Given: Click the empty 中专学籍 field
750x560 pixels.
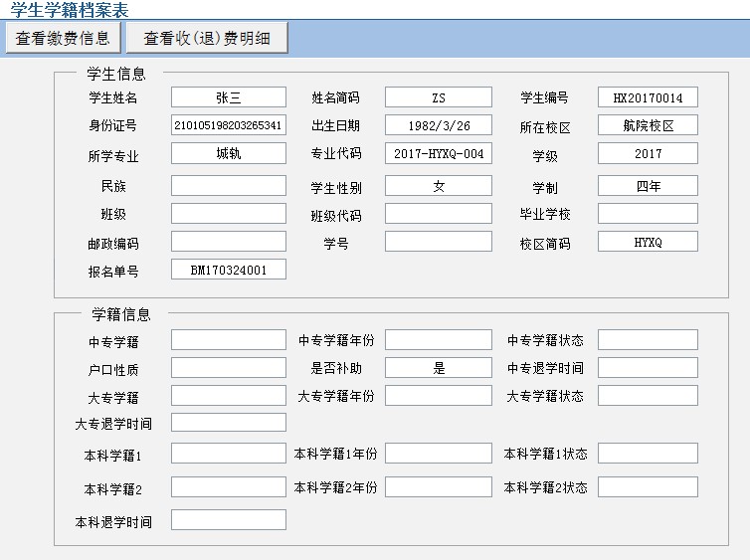Looking at the screenshot, I should (x=229, y=340).
